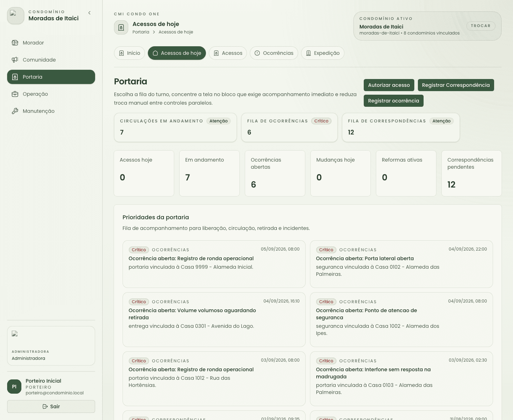Open the Porta lateral aberta occurrence

(x=401, y=264)
